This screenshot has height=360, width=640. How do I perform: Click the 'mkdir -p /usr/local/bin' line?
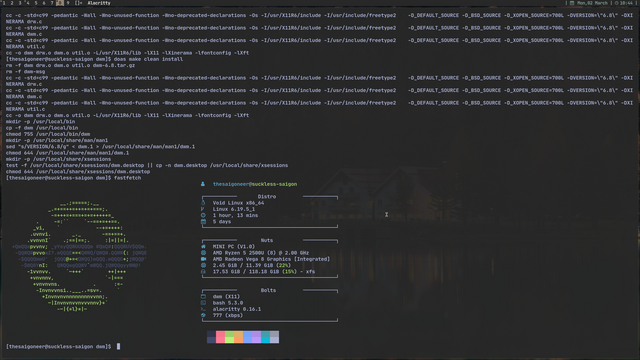(x=40, y=122)
